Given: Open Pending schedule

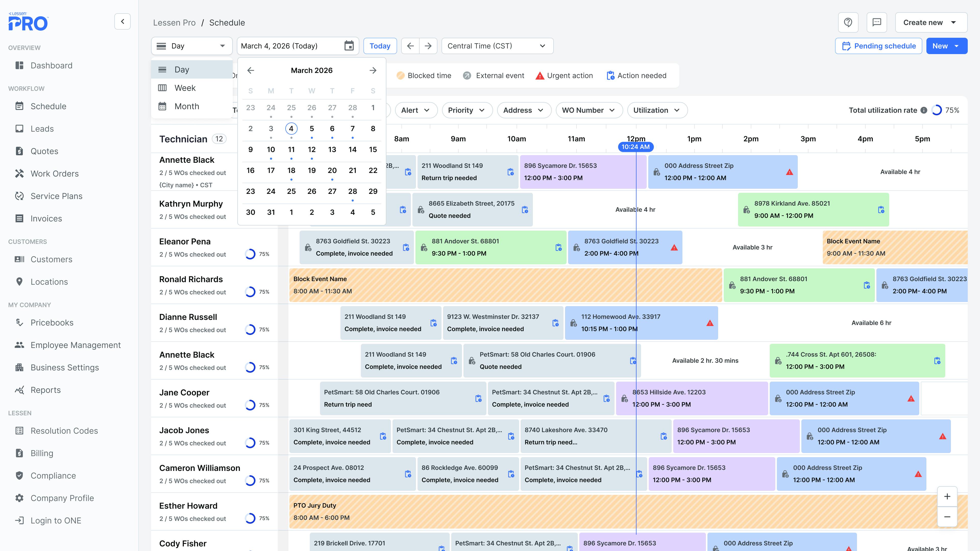Looking at the screenshot, I should pos(878,46).
